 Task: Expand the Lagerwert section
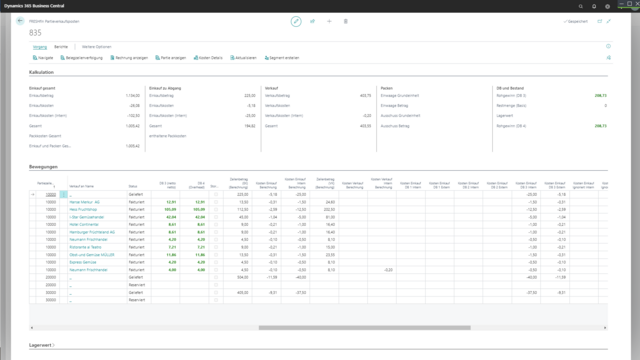[42, 345]
